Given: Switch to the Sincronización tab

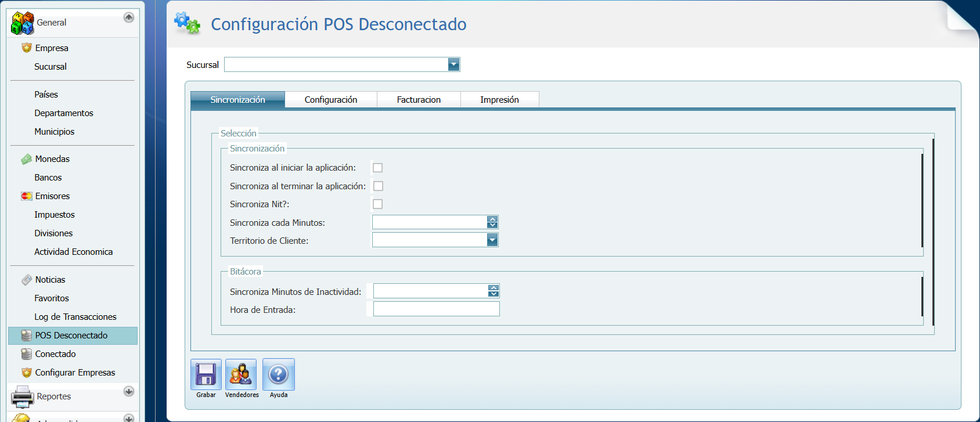Looking at the screenshot, I should (x=237, y=99).
